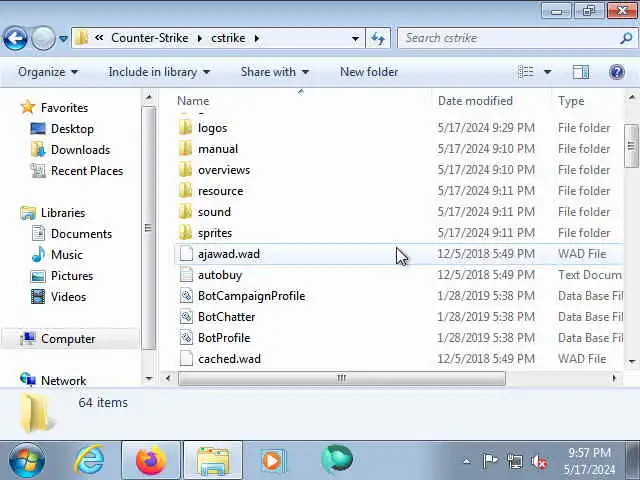Click the horizontal scroll right arrow
This screenshot has height=480, width=640.
[x=614, y=378]
